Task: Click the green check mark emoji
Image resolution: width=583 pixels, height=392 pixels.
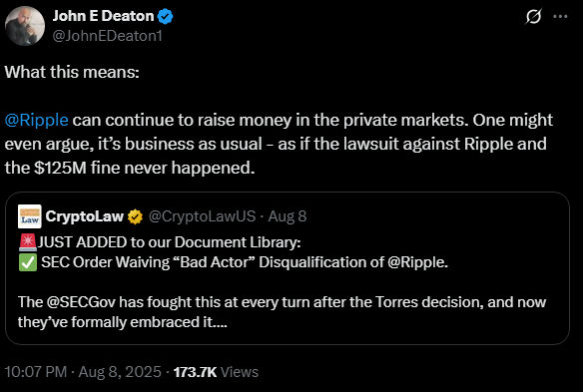Action: pyautogui.click(x=28, y=262)
